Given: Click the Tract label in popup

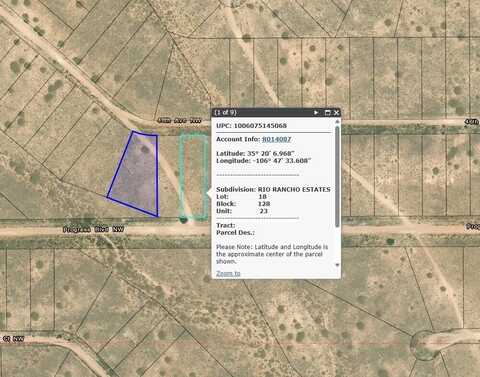Looking at the screenshot, I should 226,225.
